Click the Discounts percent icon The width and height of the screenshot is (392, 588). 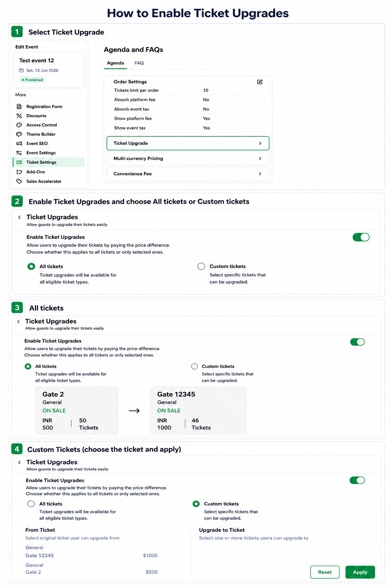click(19, 116)
